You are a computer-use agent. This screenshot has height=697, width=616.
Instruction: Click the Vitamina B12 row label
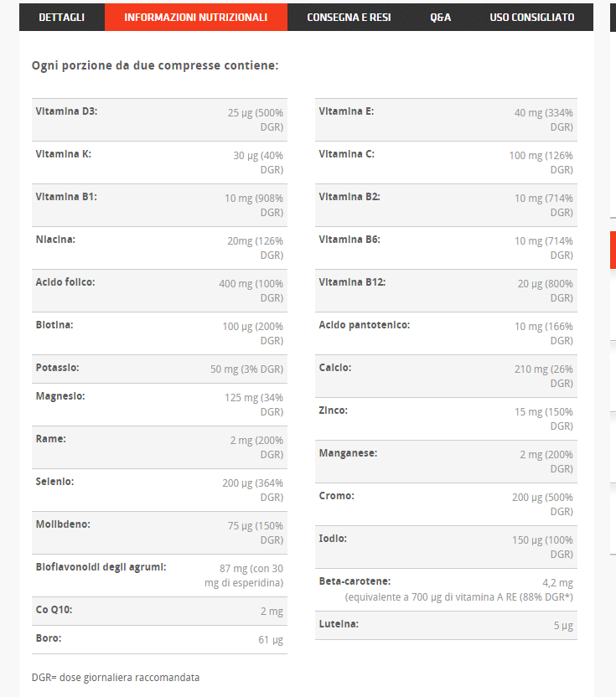[x=352, y=282]
